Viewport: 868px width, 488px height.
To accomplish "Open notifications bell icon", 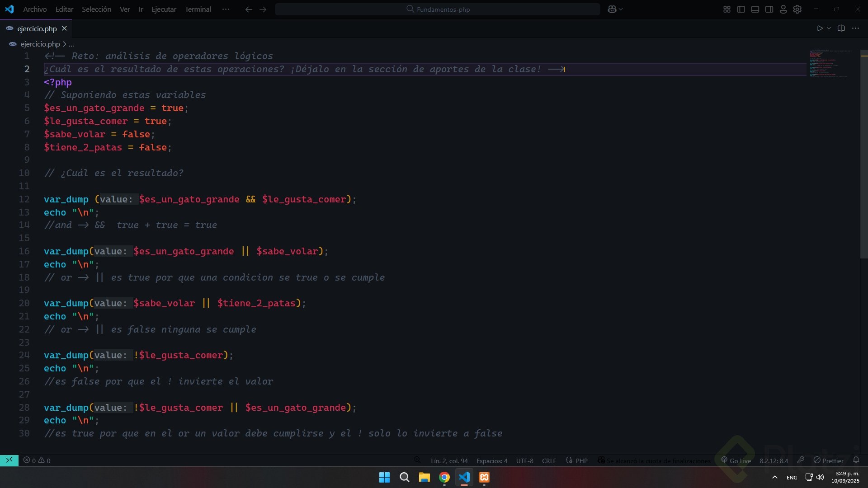I will 856,460.
